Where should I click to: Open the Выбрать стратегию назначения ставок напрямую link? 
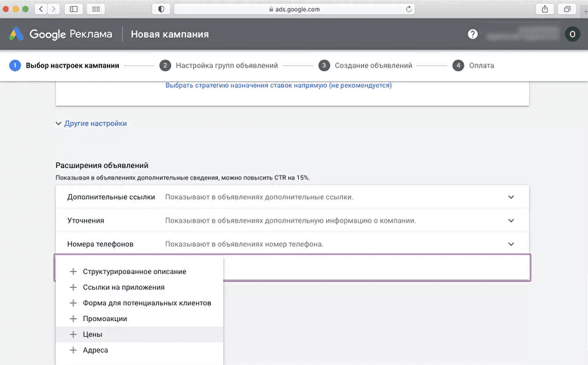pyautogui.click(x=278, y=85)
